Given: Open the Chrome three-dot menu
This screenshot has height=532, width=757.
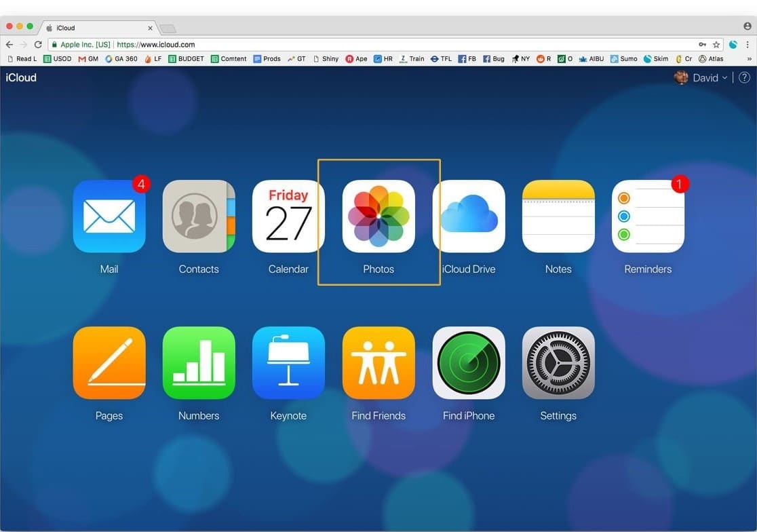Looking at the screenshot, I should 748,44.
